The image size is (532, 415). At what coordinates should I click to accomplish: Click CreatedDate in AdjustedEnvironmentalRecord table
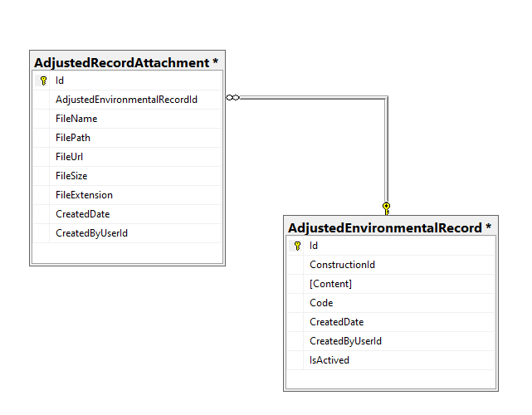(336, 322)
